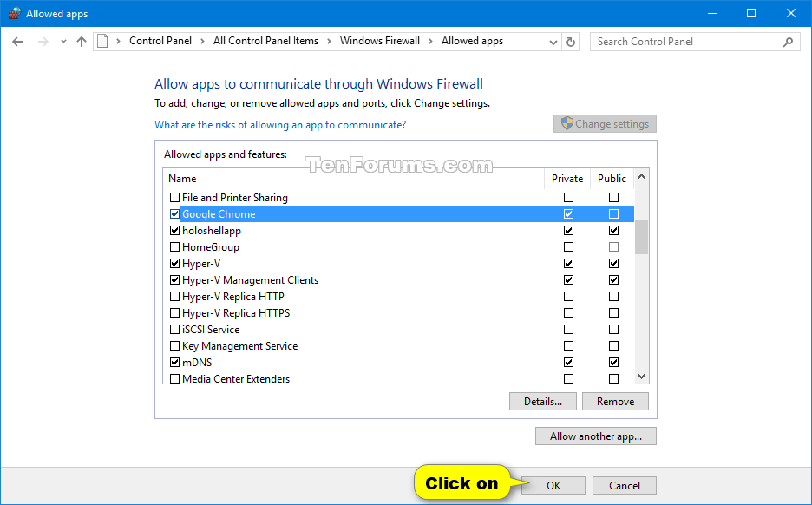Minimize the Allowed apps window
The width and height of the screenshot is (812, 505).
tap(711, 13)
